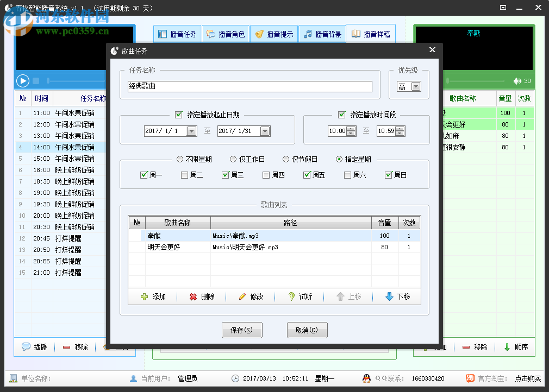The width and height of the screenshot is (549, 392).
Task: Click the 保存 save button
Action: tap(242, 330)
